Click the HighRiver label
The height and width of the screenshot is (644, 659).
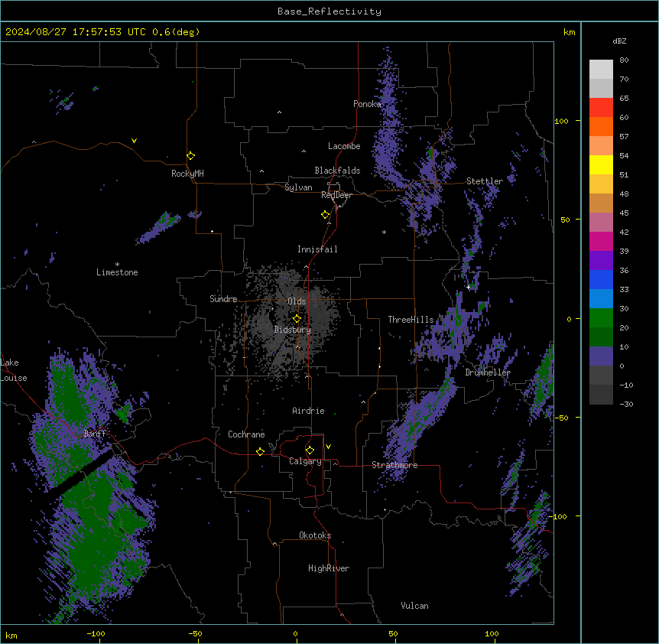click(329, 568)
